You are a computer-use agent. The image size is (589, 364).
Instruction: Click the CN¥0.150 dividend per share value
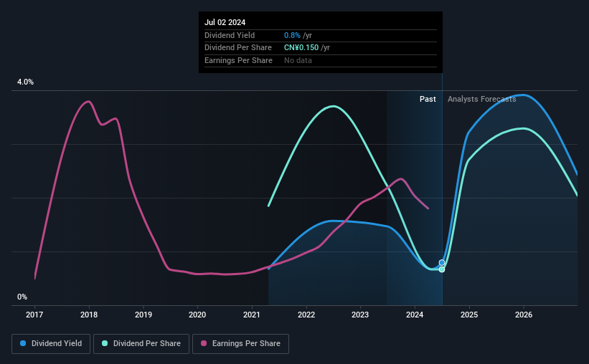point(301,48)
